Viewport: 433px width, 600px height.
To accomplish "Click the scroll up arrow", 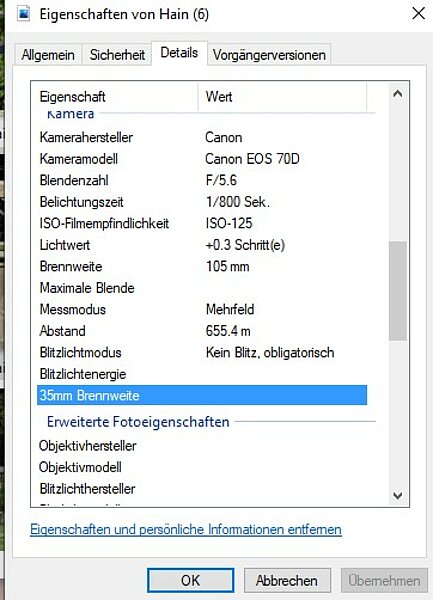I will 398,94.
